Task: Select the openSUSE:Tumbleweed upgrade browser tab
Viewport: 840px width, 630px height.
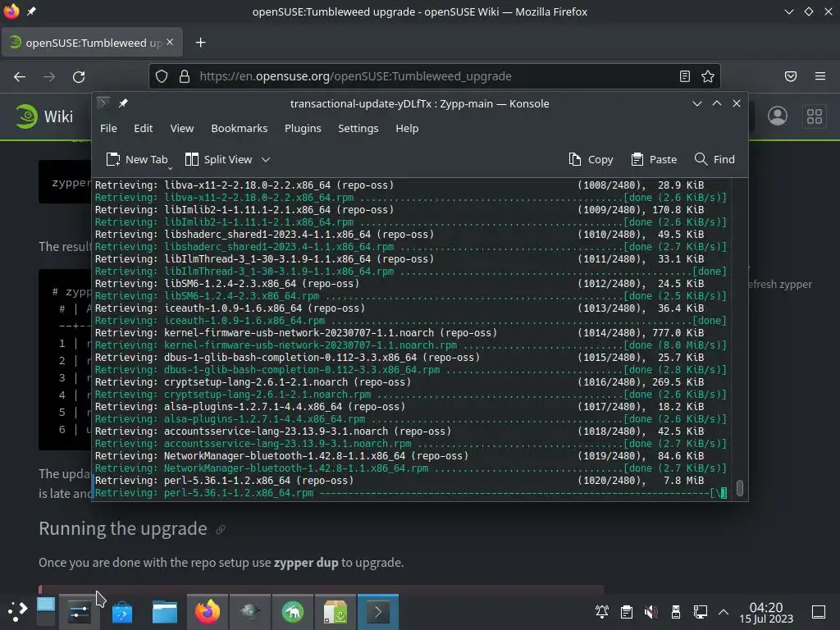Action: tap(92, 43)
